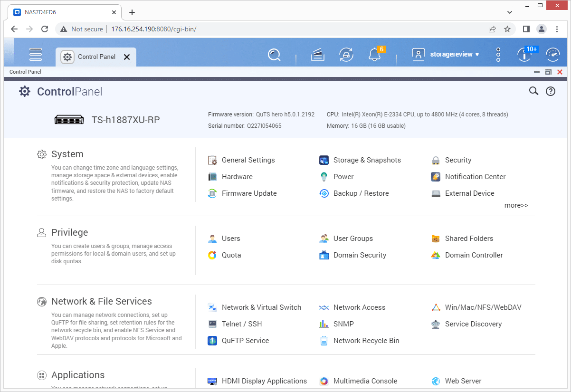571x392 pixels.
Task: Click the System category heading
Action: (x=67, y=154)
